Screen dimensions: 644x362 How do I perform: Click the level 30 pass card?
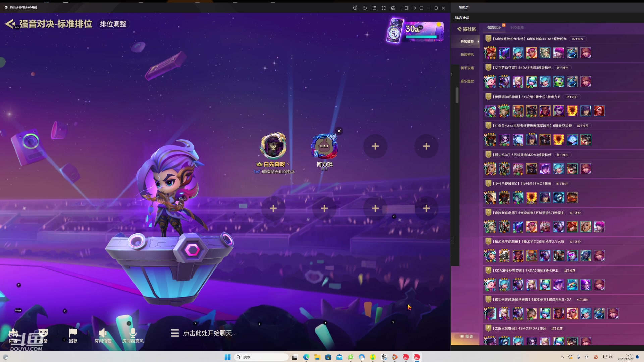(x=395, y=31)
